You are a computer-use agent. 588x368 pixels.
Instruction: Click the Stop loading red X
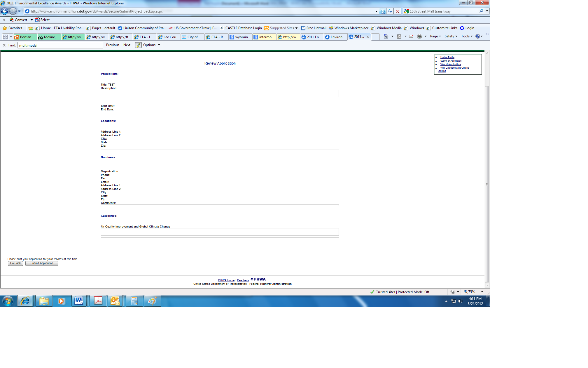397,11
